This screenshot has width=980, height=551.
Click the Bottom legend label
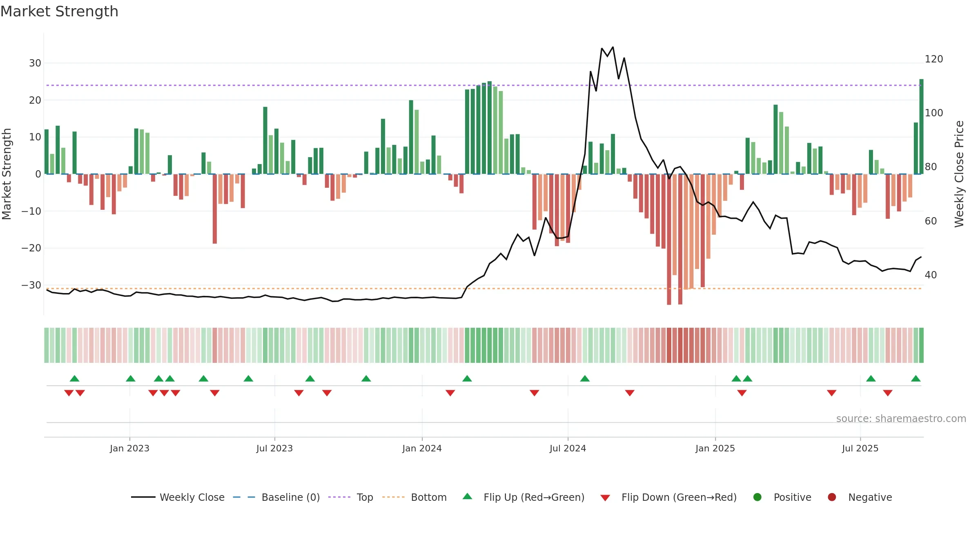click(429, 497)
